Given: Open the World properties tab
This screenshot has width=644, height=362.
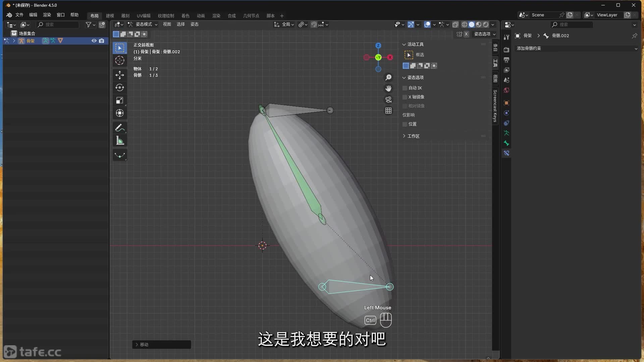Looking at the screenshot, I should click(506, 90).
